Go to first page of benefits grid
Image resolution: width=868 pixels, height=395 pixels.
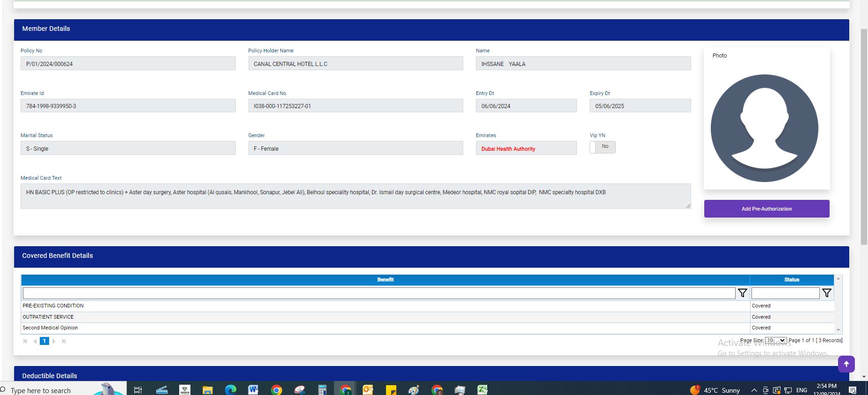pos(25,341)
